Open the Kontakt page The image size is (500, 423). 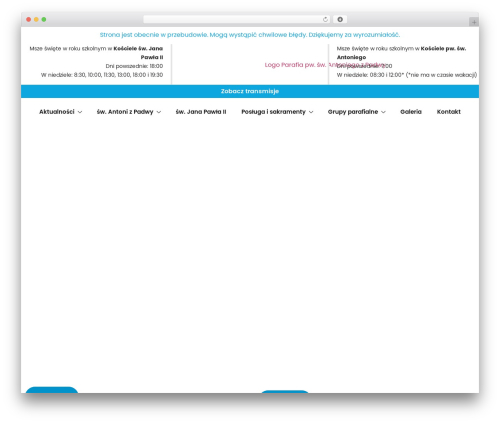pyautogui.click(x=449, y=112)
